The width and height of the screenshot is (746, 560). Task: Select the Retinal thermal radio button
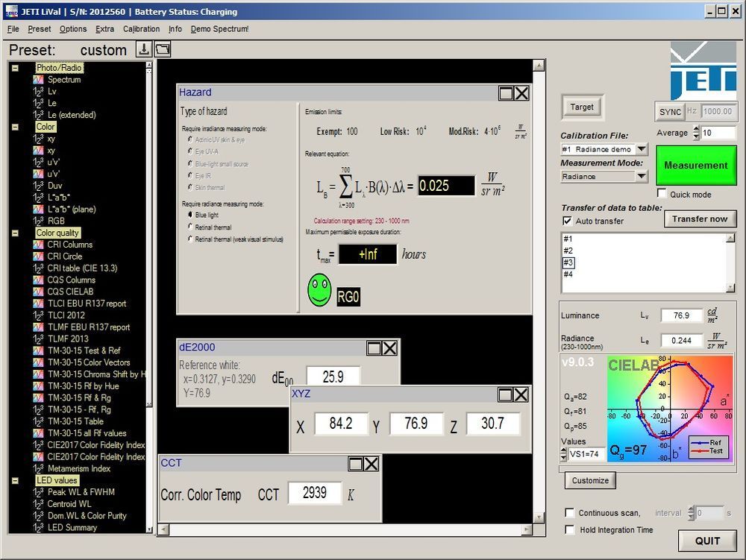tap(189, 227)
